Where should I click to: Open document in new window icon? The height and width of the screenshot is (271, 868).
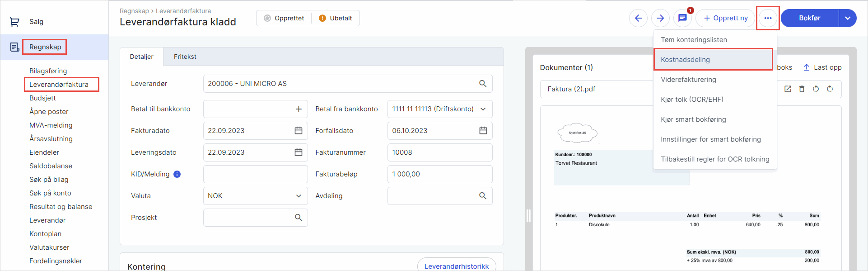(788, 89)
